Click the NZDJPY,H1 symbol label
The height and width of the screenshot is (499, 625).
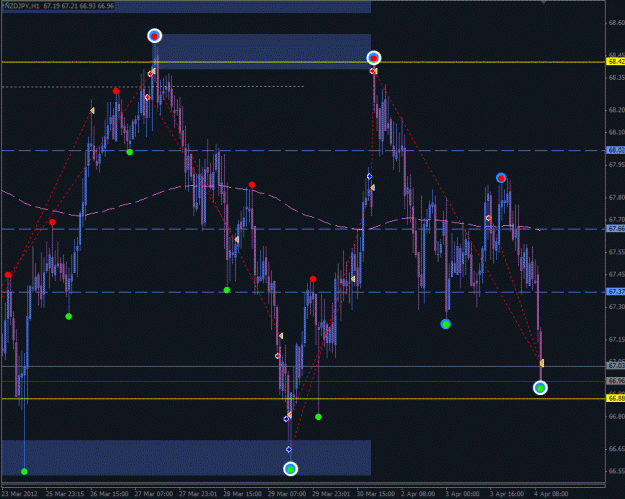(22, 6)
